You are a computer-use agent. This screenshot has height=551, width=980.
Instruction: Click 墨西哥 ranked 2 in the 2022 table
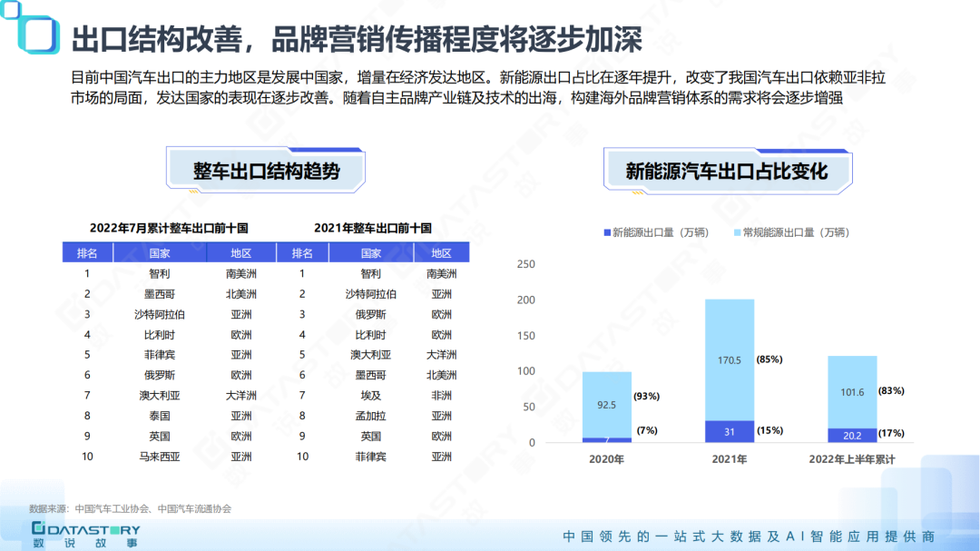[160, 294]
